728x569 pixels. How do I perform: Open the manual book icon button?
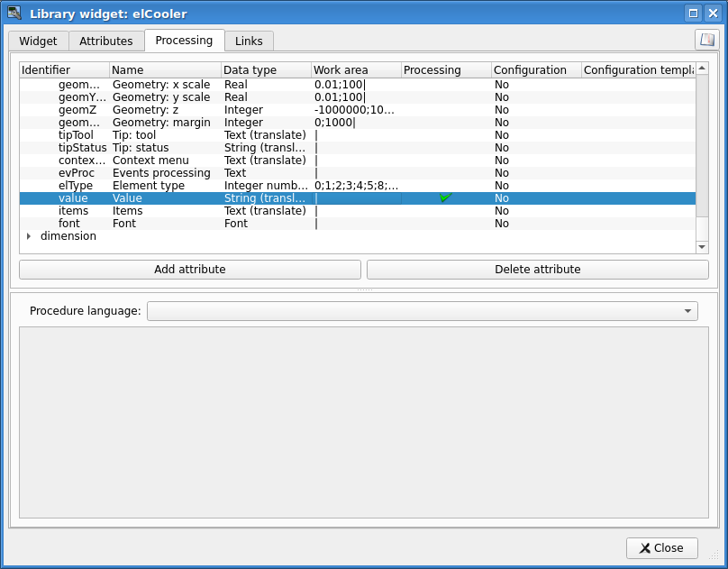coord(706,40)
